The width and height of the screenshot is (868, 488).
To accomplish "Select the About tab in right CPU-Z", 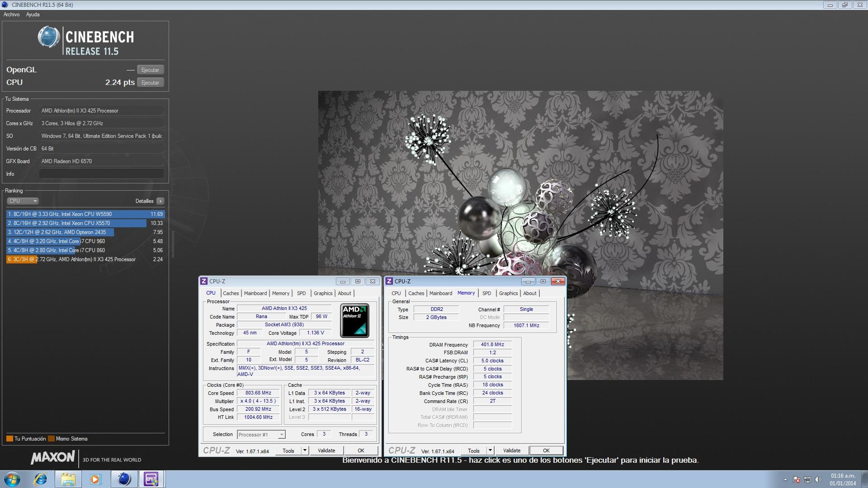I will click(x=530, y=293).
